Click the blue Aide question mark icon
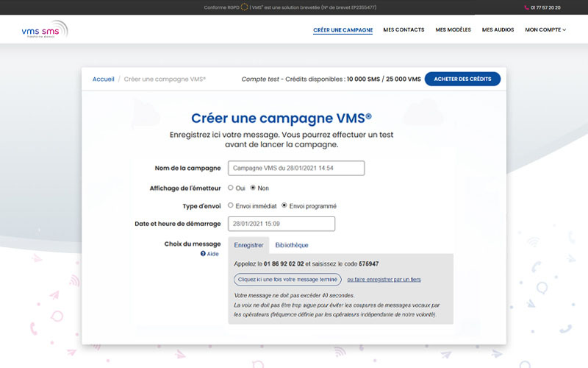This screenshot has width=588, height=368. pyautogui.click(x=203, y=254)
